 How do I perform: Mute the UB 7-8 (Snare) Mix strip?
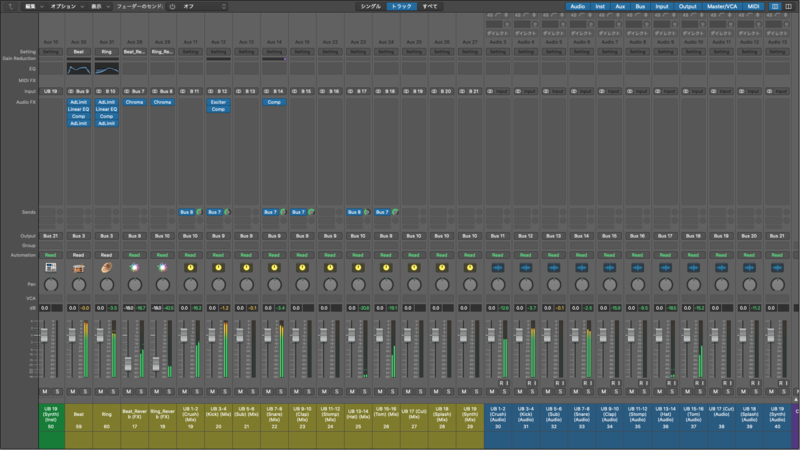coord(268,391)
